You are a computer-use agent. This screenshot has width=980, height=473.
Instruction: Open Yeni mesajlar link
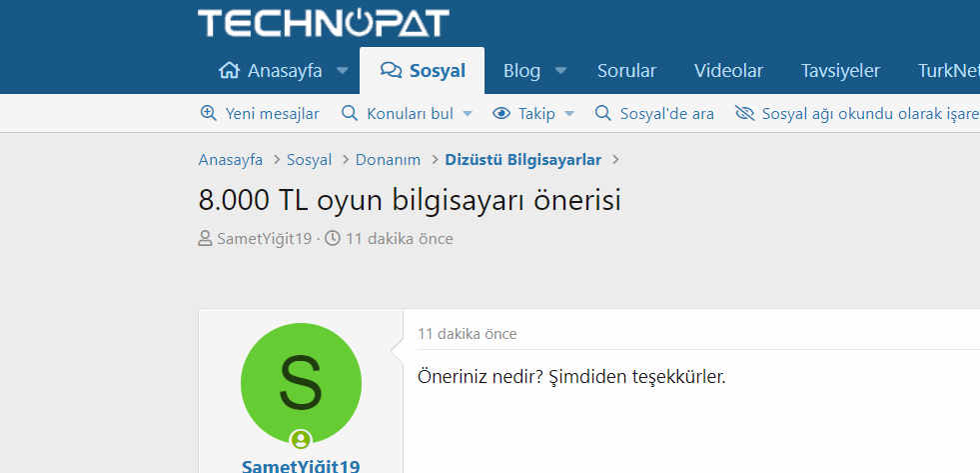click(x=272, y=114)
